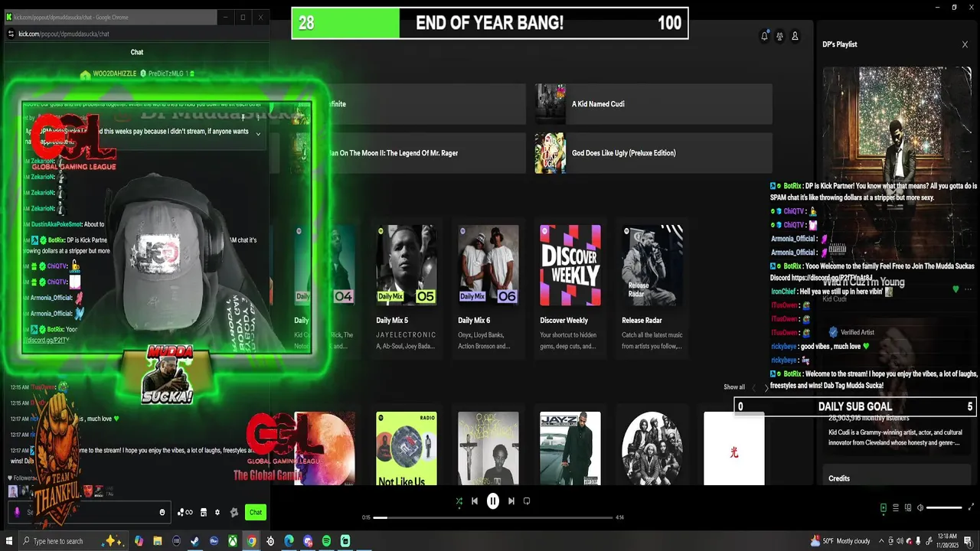Open Microsoft Edge from taskbar
Screen dimensions: 980x551
click(x=289, y=541)
